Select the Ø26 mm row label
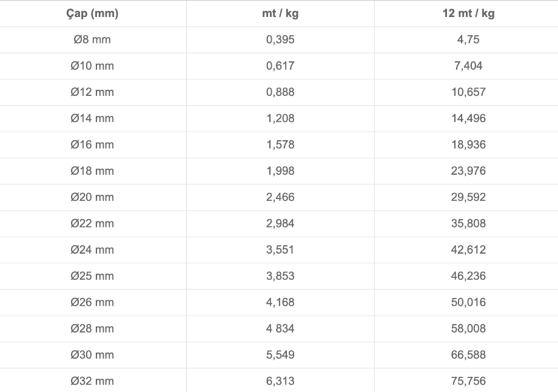 pyautogui.click(x=92, y=302)
